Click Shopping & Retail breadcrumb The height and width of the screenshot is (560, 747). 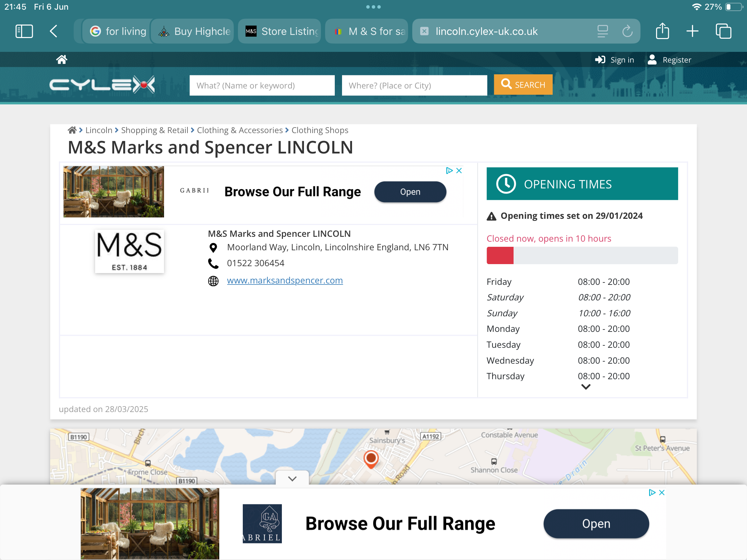click(x=155, y=130)
